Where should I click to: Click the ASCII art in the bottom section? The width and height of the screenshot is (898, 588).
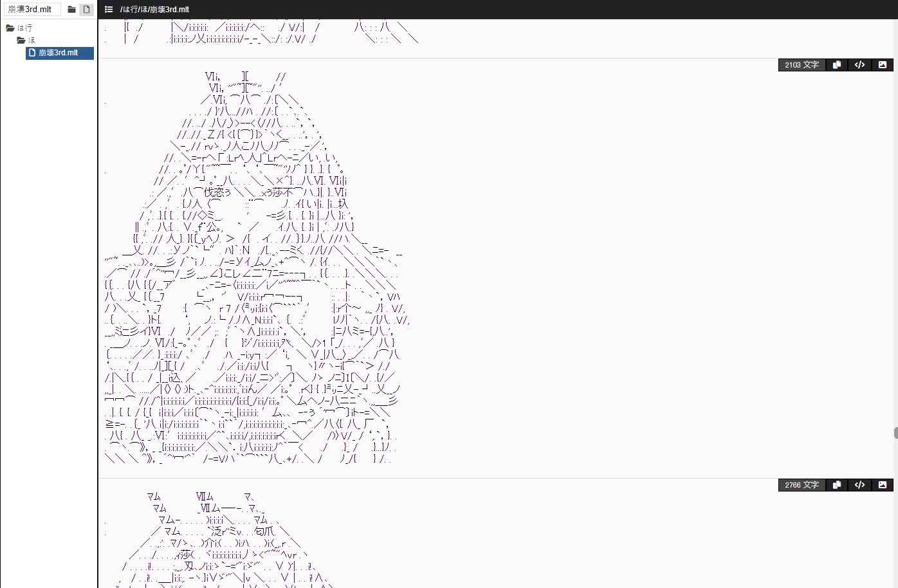(219, 540)
